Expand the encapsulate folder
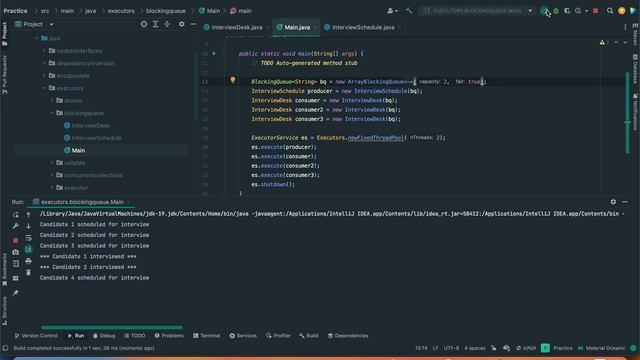 (44, 76)
